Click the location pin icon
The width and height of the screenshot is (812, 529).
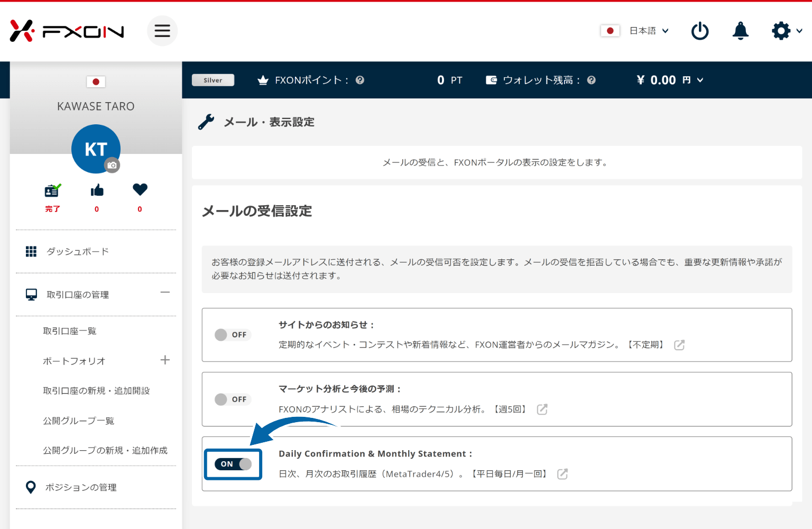[x=31, y=487]
